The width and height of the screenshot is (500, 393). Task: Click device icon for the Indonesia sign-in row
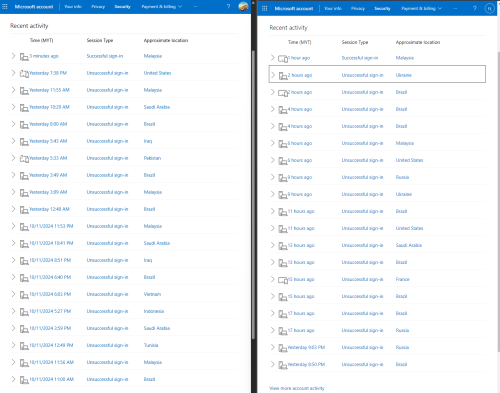[24, 311]
